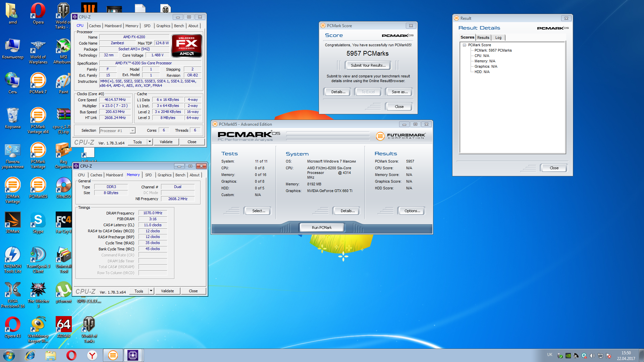Open PCMark05 desktop shortcut
The height and width of the screenshot is (362, 644).
click(38, 188)
